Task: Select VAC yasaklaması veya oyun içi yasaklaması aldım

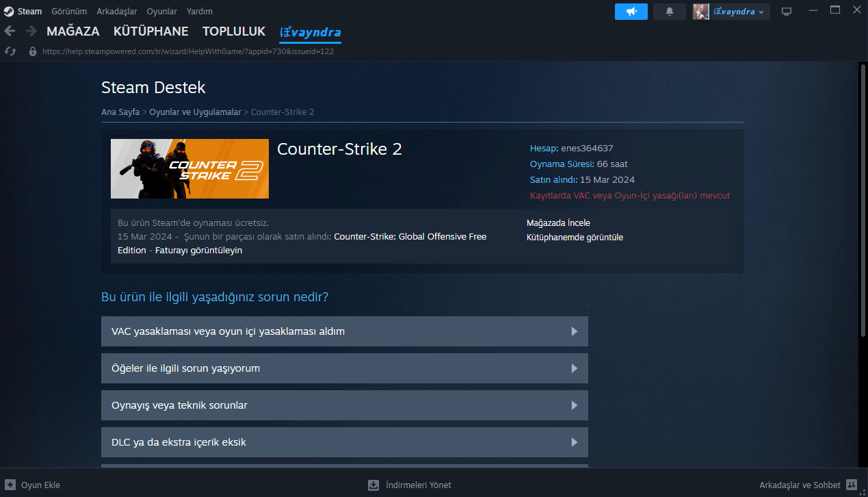Action: point(345,331)
